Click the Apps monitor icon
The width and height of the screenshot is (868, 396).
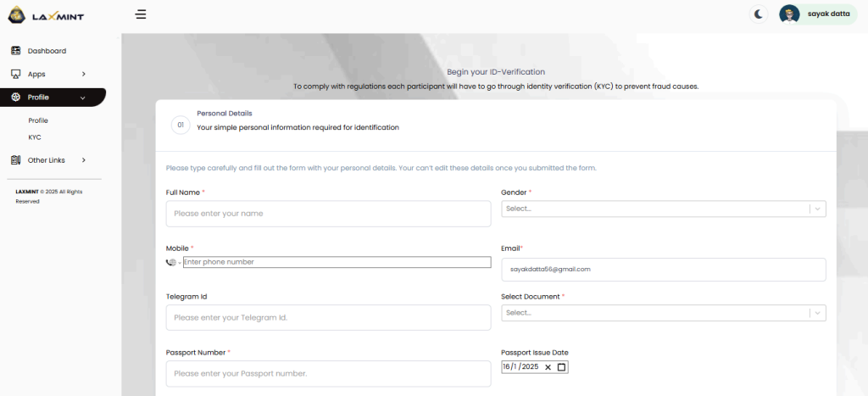16,75
